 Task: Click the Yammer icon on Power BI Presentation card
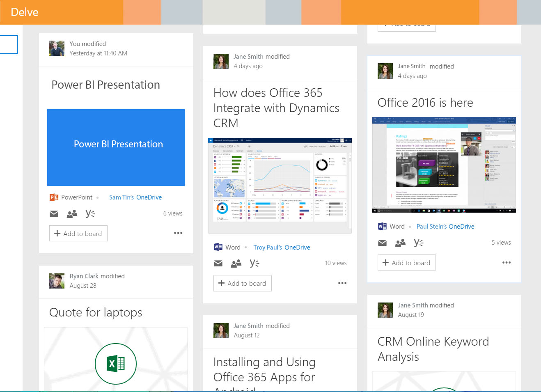click(x=90, y=213)
